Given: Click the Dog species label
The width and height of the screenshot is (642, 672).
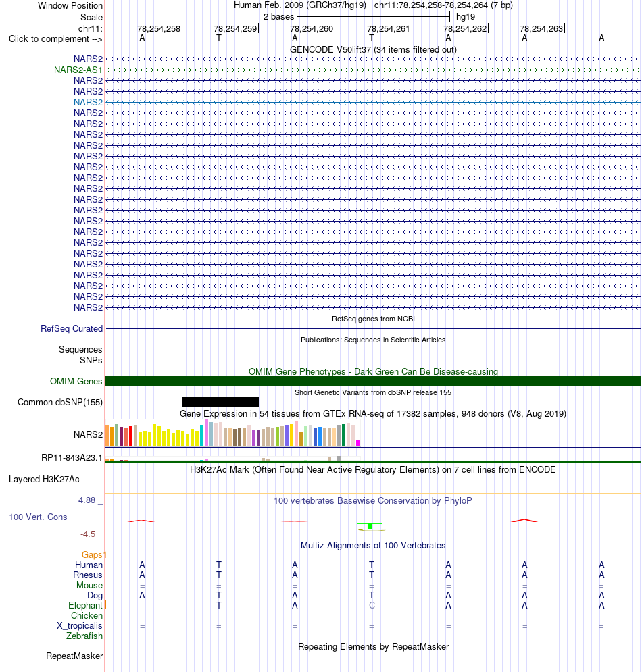Looking at the screenshot, I should point(95,595).
